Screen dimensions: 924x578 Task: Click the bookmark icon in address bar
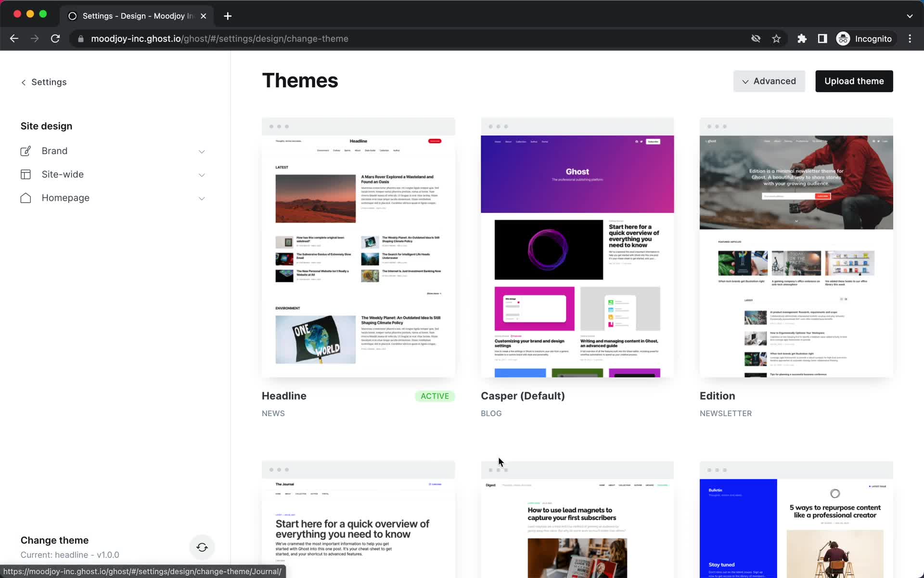[x=776, y=39]
